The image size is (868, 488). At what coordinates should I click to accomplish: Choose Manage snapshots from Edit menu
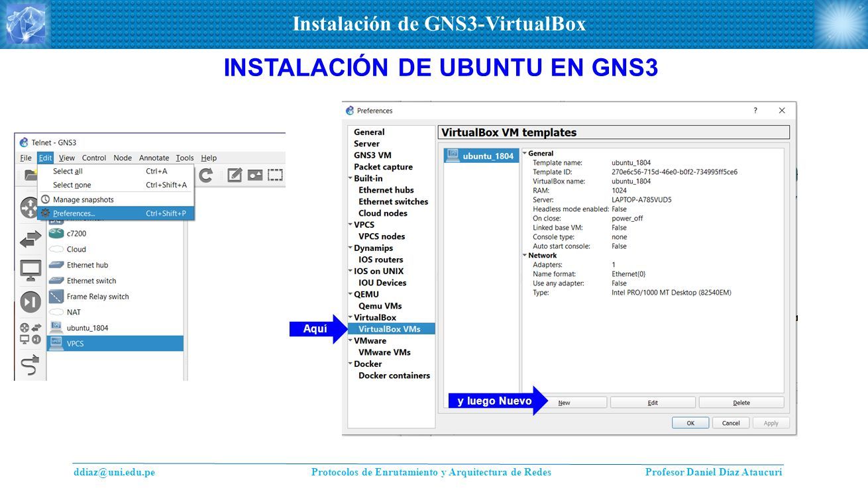coord(115,199)
